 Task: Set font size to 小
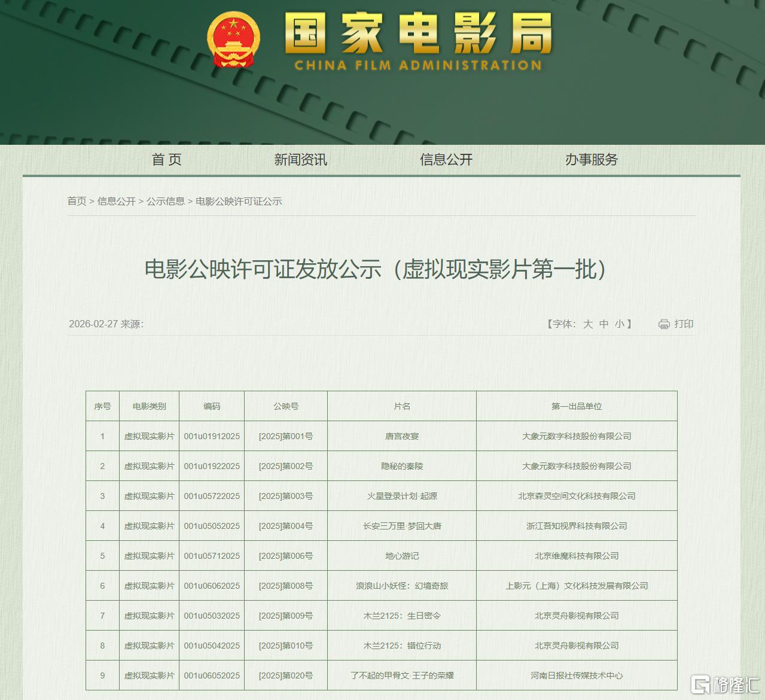pyautogui.click(x=619, y=324)
